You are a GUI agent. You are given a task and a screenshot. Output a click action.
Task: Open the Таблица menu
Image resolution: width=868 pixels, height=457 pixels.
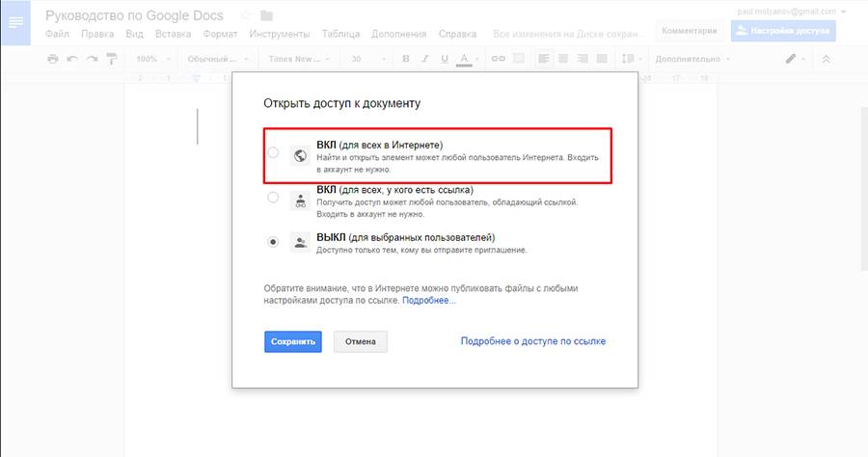(341, 34)
